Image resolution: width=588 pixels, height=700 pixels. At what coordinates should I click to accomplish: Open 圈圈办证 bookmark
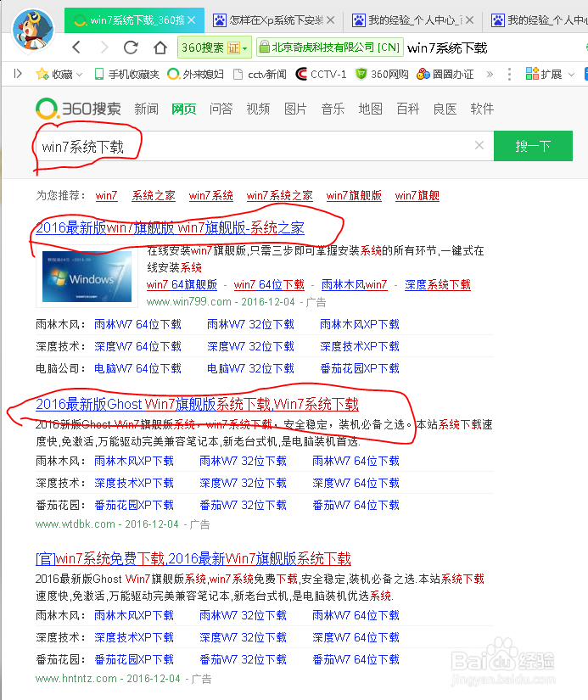point(445,74)
